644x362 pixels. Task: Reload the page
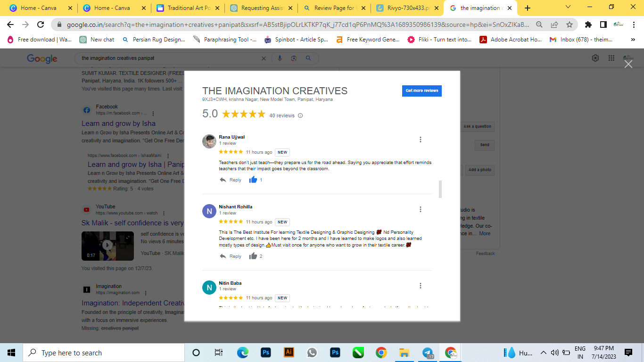coord(41,25)
